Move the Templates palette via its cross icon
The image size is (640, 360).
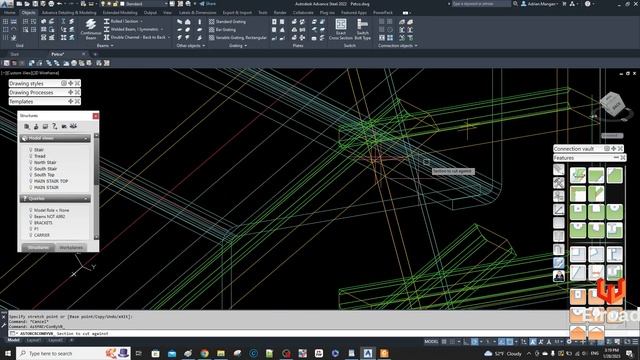coord(71,101)
